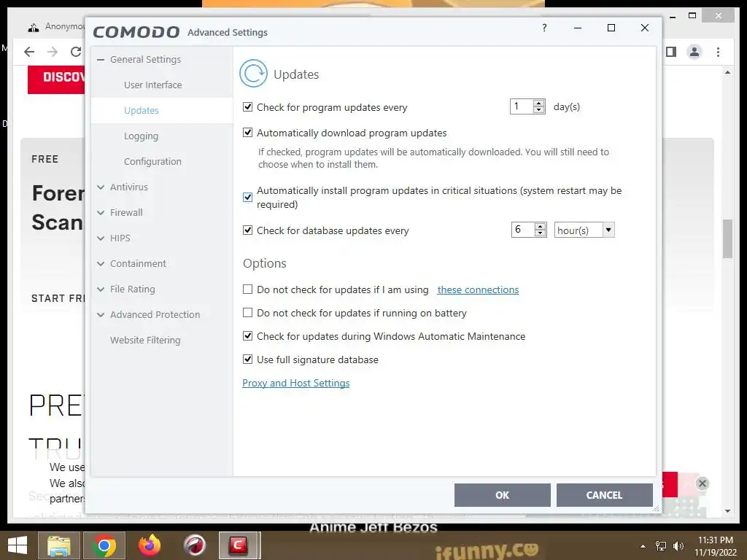Open Proxy and Host Settings link
Viewport: 747px width, 560px height.
296,383
